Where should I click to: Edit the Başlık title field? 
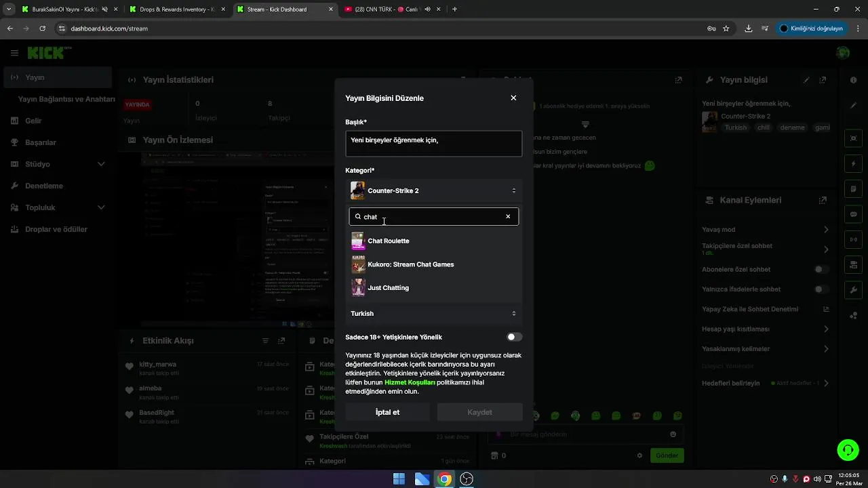click(x=434, y=144)
